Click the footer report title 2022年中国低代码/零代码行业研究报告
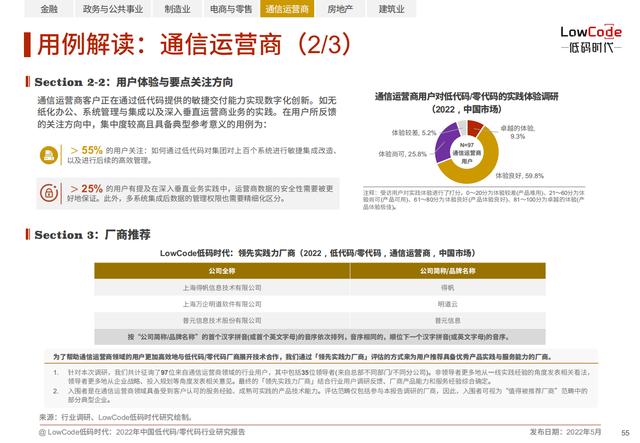This screenshot has height=443, width=640. point(180,432)
